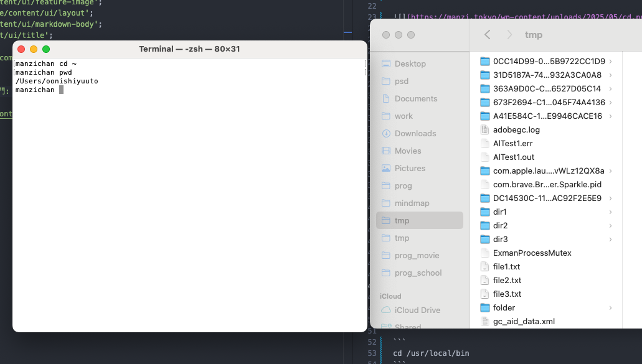
Task: Expand the com.apple.lau folder chevron
Action: click(610, 171)
